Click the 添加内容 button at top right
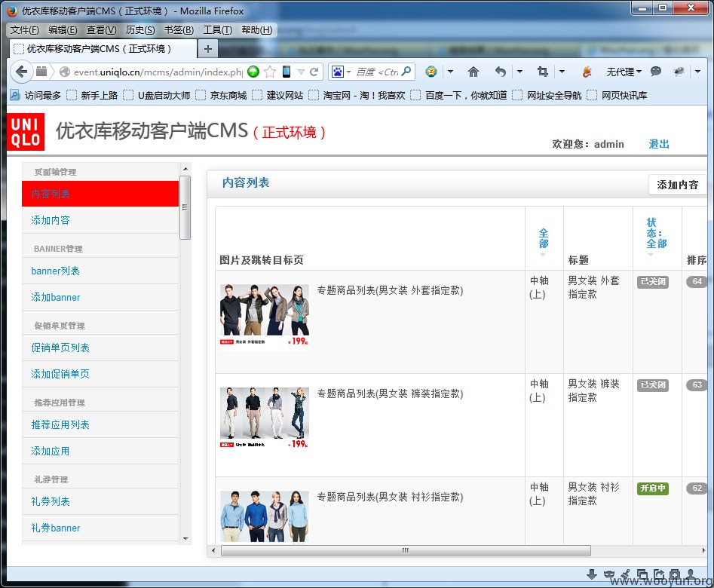The width and height of the screenshot is (714, 588). (x=677, y=185)
